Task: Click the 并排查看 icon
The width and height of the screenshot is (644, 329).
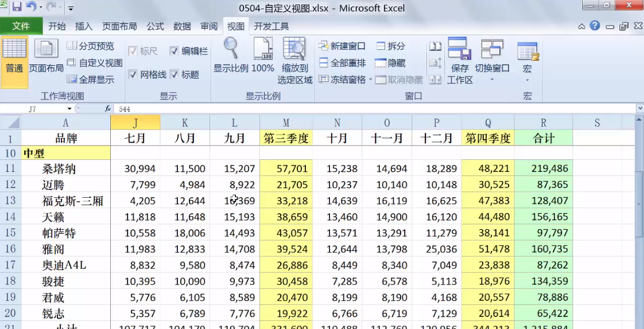Action: (435, 46)
